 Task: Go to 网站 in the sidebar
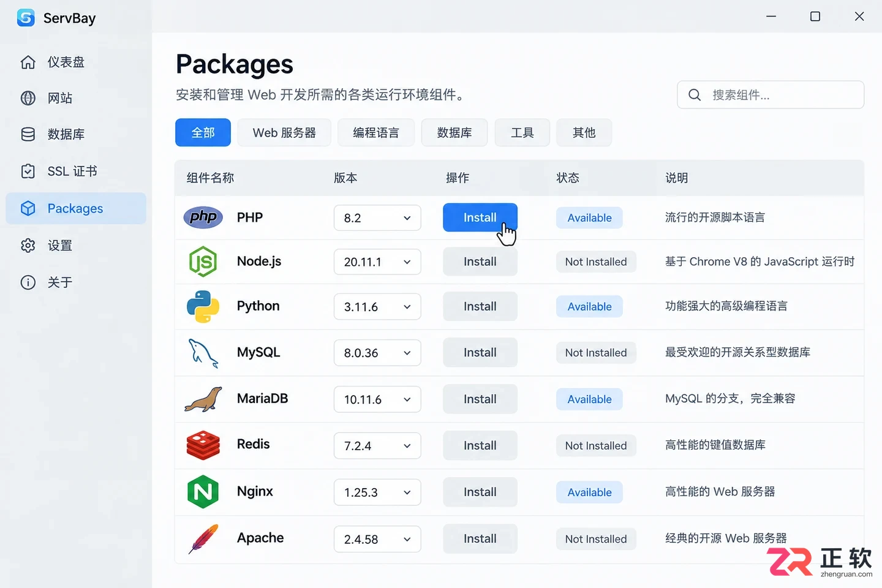76,98
